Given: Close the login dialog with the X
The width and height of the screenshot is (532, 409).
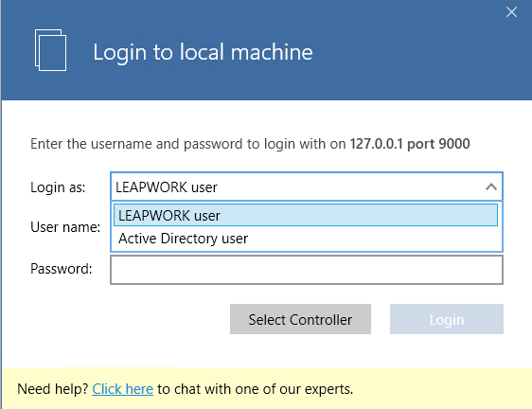Looking at the screenshot, I should point(511,12).
